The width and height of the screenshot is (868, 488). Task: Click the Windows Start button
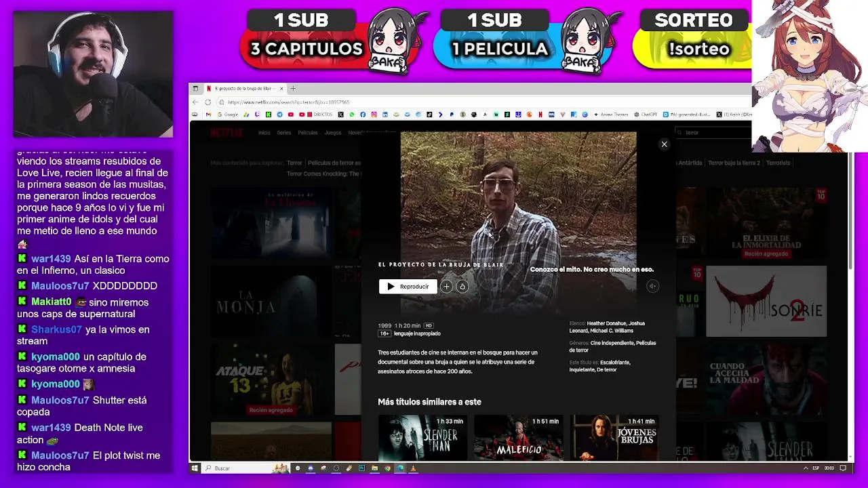(x=195, y=468)
